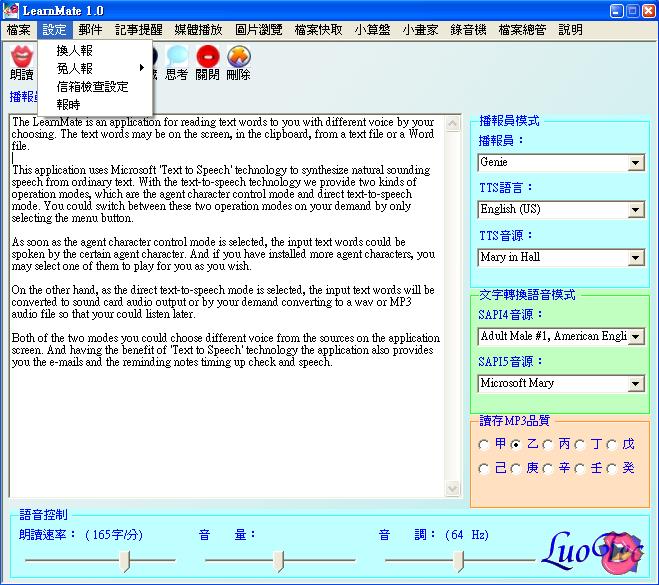The image size is (659, 585).
Task: Open the 播報員 Genie dropdown
Action: tap(635, 163)
